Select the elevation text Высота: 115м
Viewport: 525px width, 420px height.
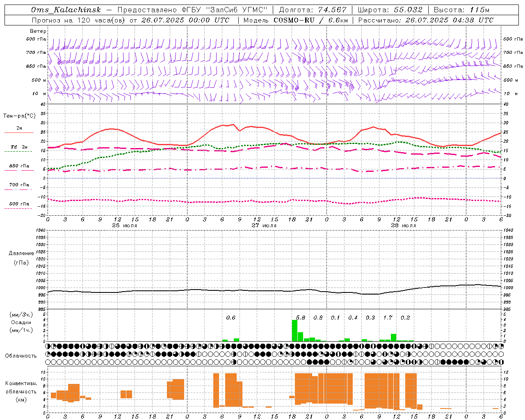[461, 10]
